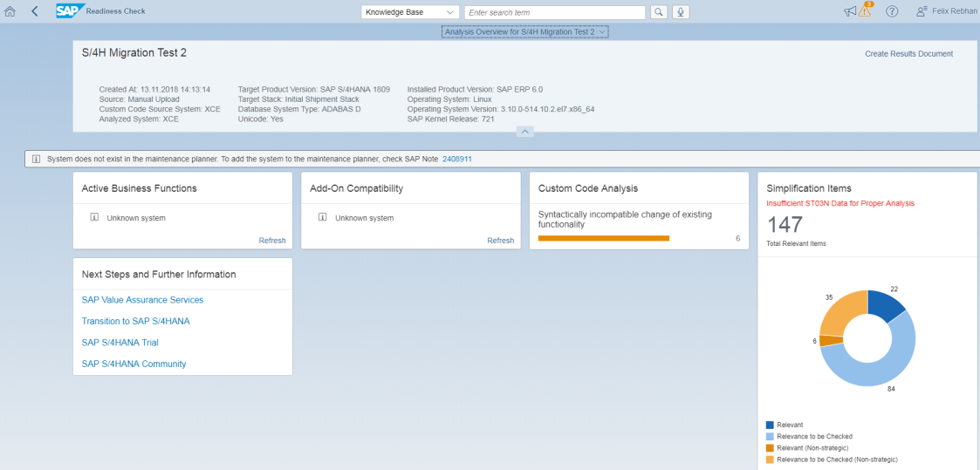Go to the Home launchpad icon
The height and width of the screenshot is (470, 980).
10,11
